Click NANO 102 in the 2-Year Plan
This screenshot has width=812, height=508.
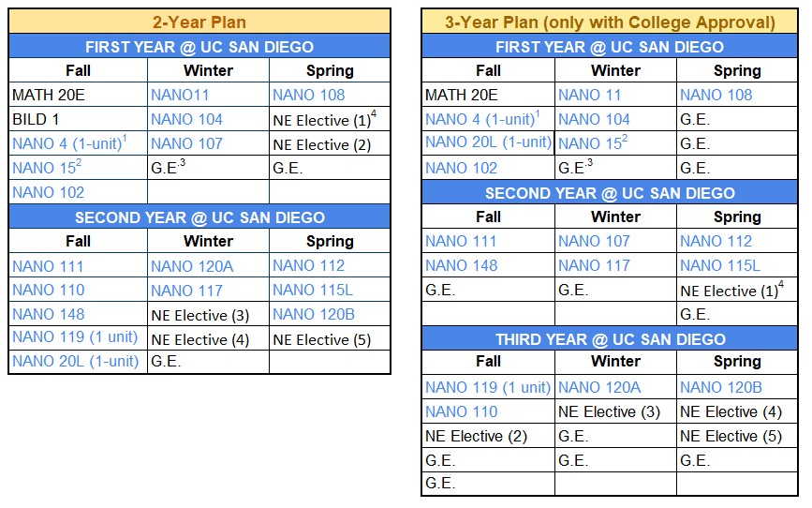click(x=48, y=192)
